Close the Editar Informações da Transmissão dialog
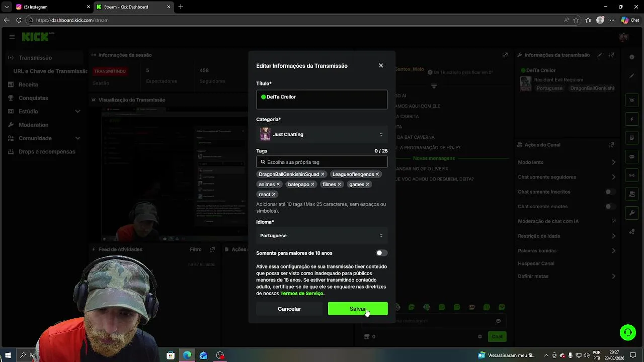 tap(381, 65)
